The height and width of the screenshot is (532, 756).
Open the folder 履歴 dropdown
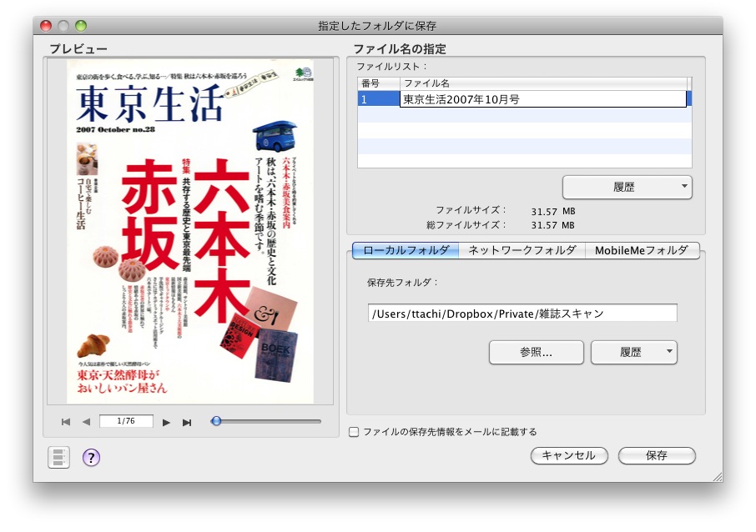[634, 352]
